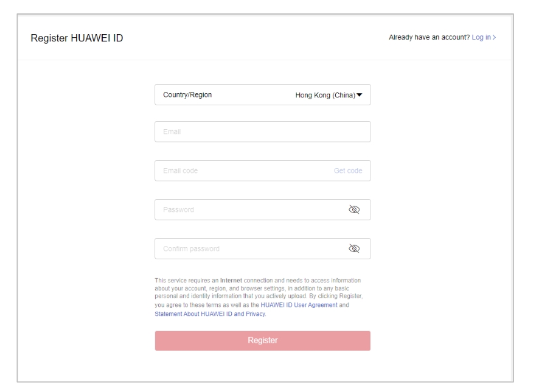Click the Register HUAWEI ID page heading
This screenshot has width=536, height=392.
(x=77, y=38)
